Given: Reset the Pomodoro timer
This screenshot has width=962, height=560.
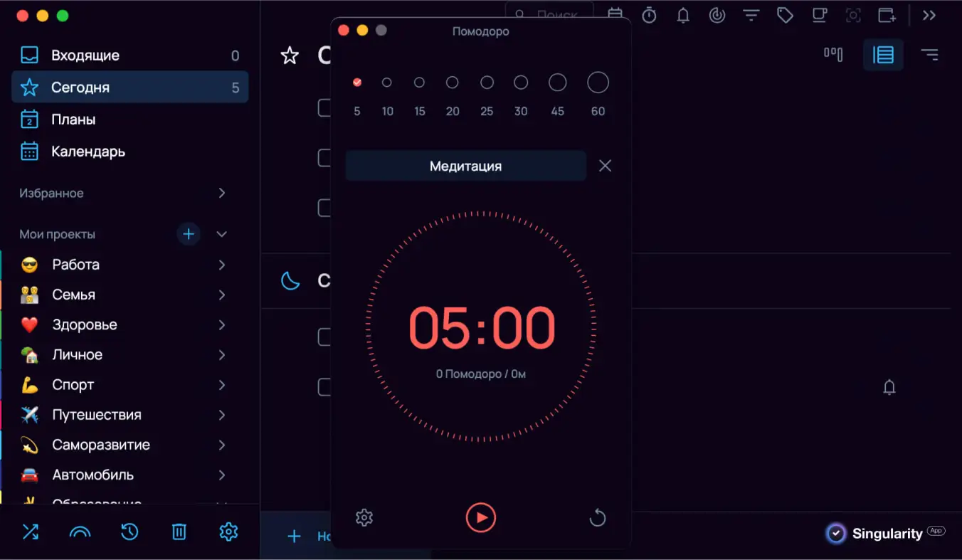Looking at the screenshot, I should pos(598,518).
